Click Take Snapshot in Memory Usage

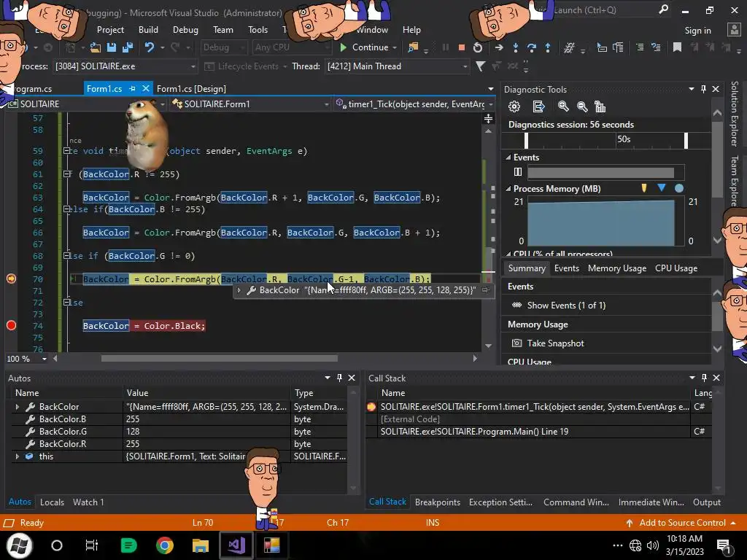tap(555, 343)
